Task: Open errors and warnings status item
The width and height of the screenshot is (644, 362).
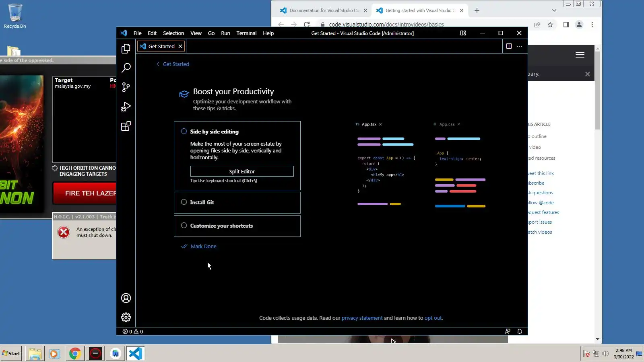Action: [133, 331]
